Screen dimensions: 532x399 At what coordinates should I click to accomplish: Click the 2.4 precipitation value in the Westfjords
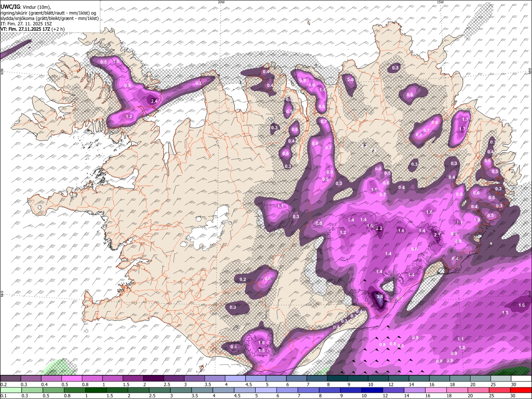point(154,101)
